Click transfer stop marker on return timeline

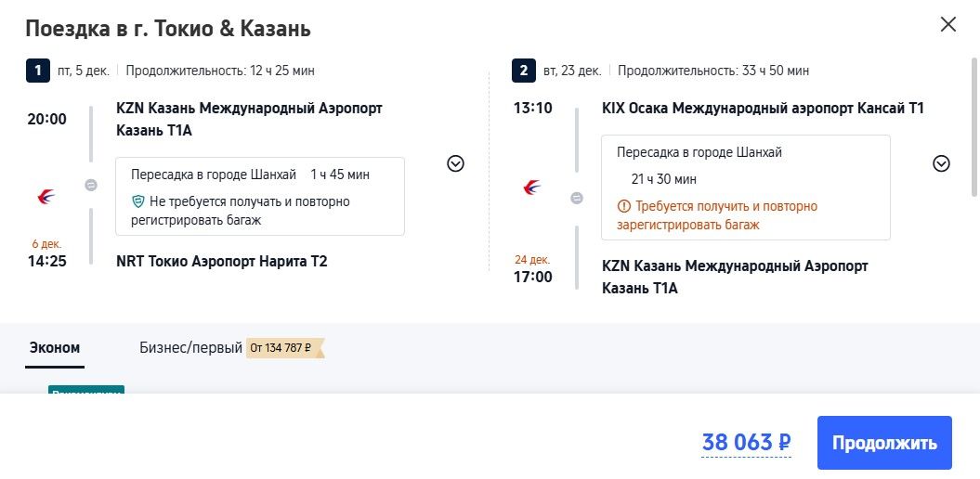point(577,198)
